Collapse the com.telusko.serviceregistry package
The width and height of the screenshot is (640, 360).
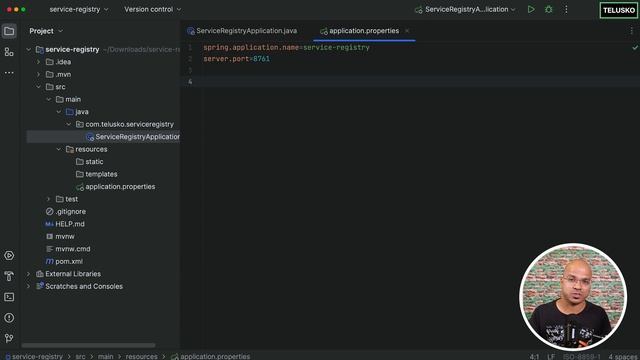69,124
